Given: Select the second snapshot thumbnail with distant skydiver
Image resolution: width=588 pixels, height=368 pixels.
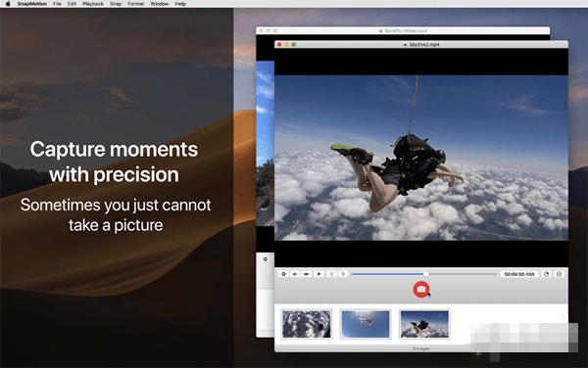Looking at the screenshot, I should (x=366, y=324).
